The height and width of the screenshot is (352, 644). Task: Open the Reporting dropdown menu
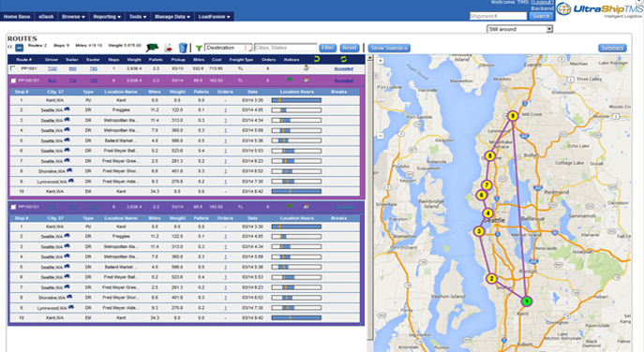pos(107,17)
